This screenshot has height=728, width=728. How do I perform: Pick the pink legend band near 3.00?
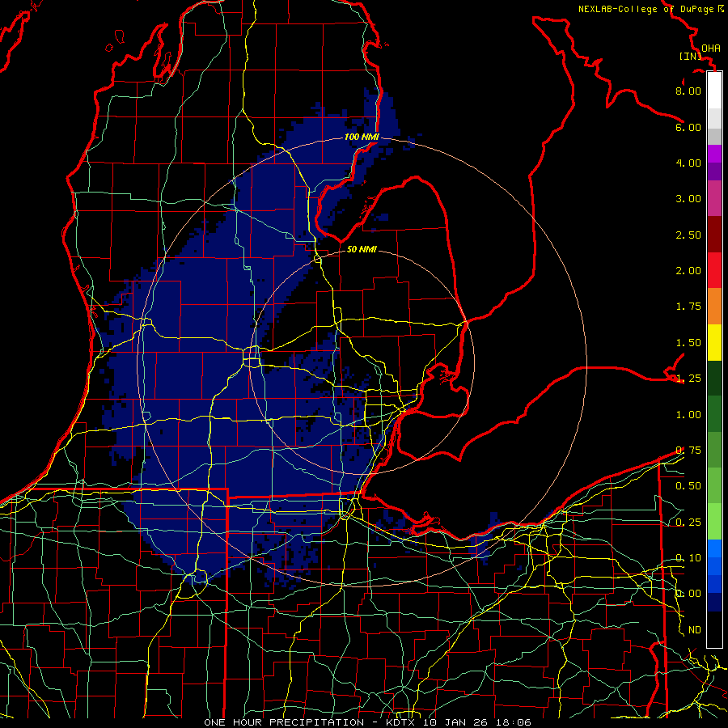tap(714, 199)
